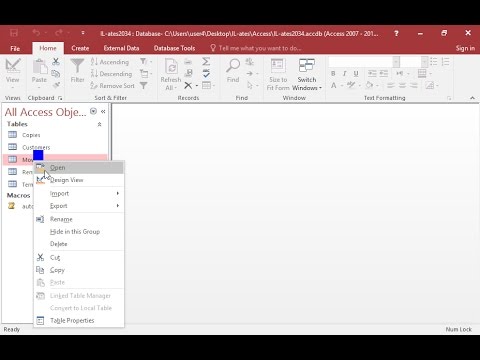Click the Switch Windows icon
Viewport: 480px width, 360px height.
(307, 66)
